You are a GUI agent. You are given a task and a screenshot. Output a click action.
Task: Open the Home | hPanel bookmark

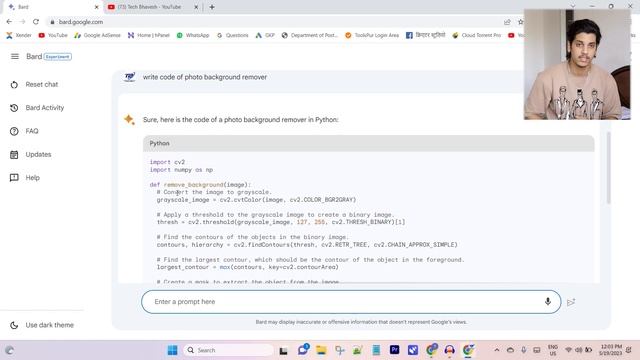point(149,36)
